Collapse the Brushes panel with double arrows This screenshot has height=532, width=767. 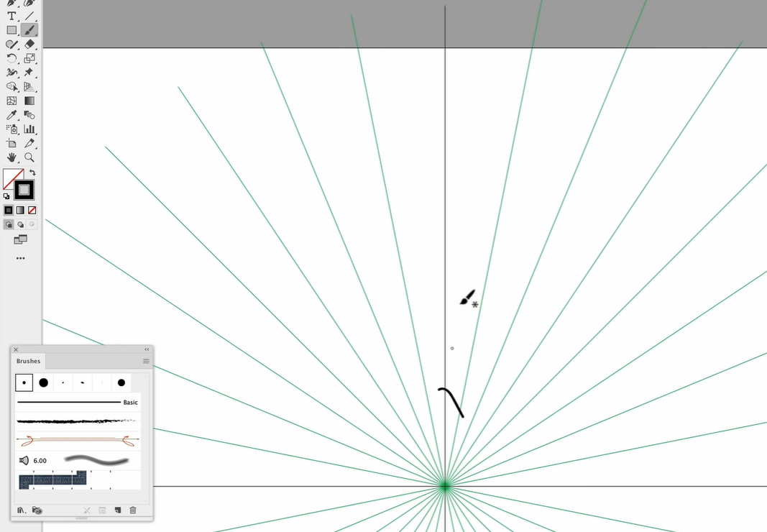click(x=147, y=350)
